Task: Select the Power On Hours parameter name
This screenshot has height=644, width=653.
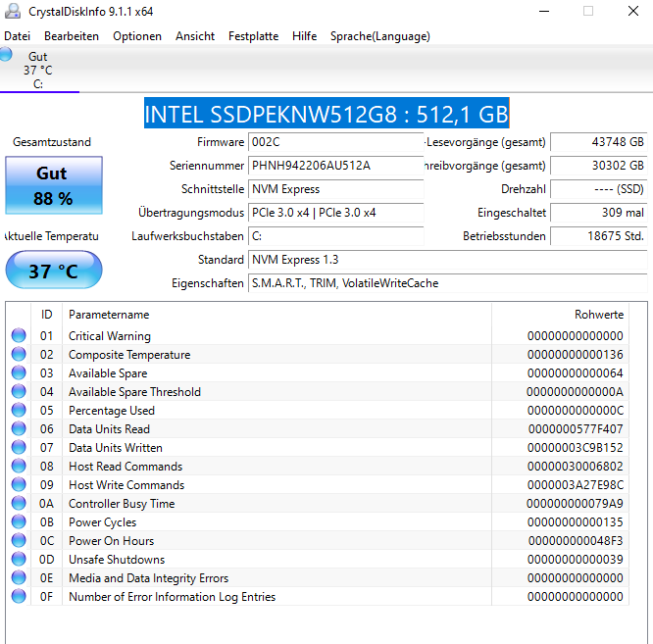Action: [111, 541]
